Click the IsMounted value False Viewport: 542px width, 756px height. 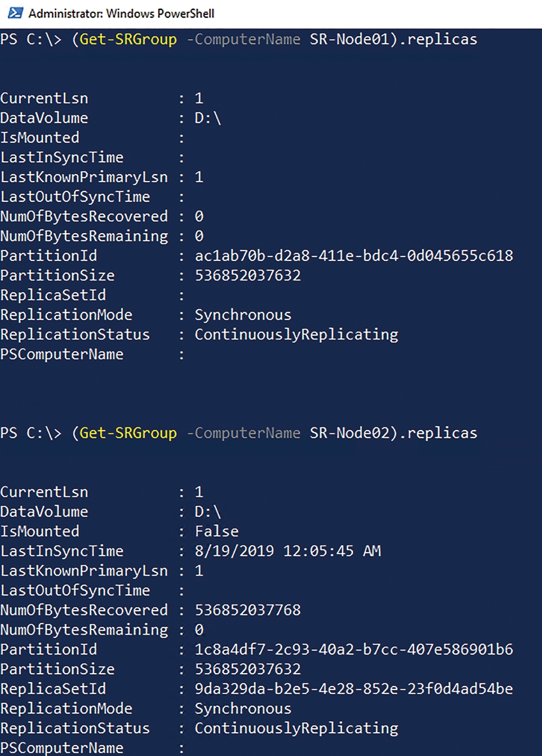[217, 531]
